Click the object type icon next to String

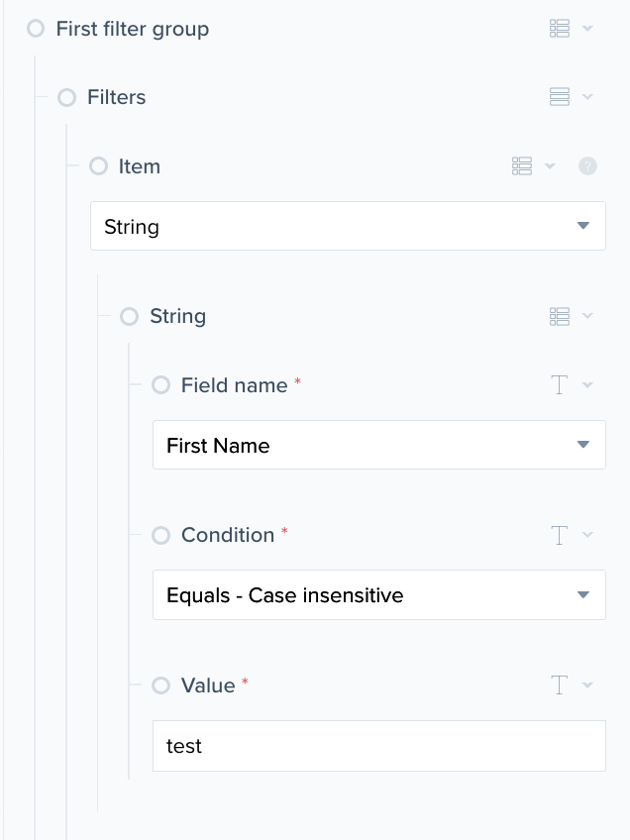coord(558,315)
